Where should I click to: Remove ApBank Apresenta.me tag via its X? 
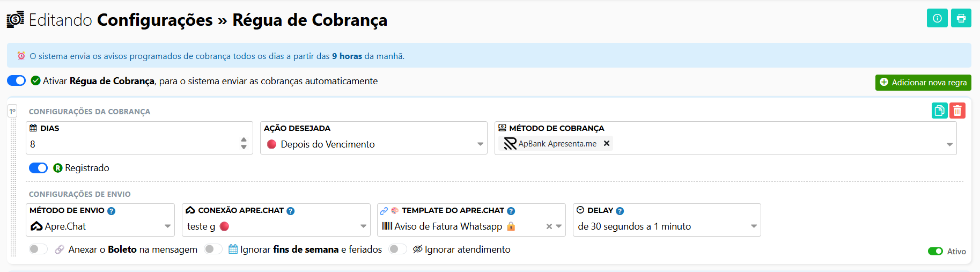pos(607,143)
